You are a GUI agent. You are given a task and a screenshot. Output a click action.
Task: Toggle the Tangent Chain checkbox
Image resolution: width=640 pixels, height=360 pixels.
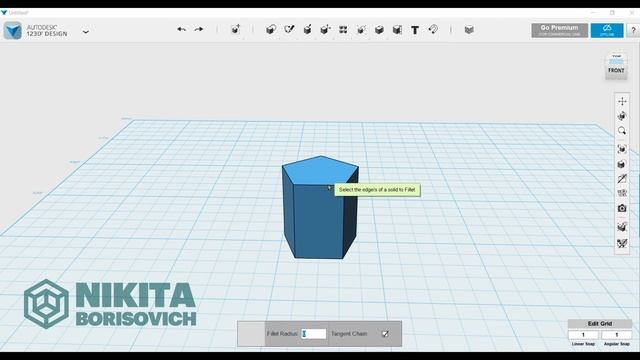[385, 334]
